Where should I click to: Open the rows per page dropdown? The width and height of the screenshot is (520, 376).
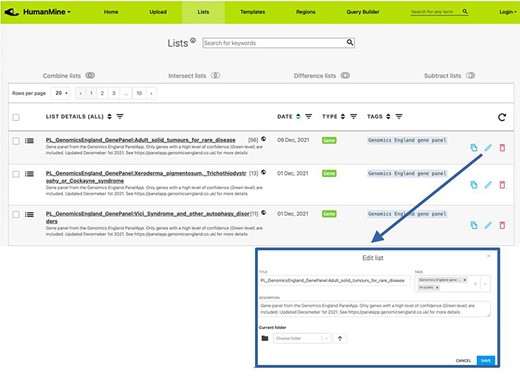point(61,93)
